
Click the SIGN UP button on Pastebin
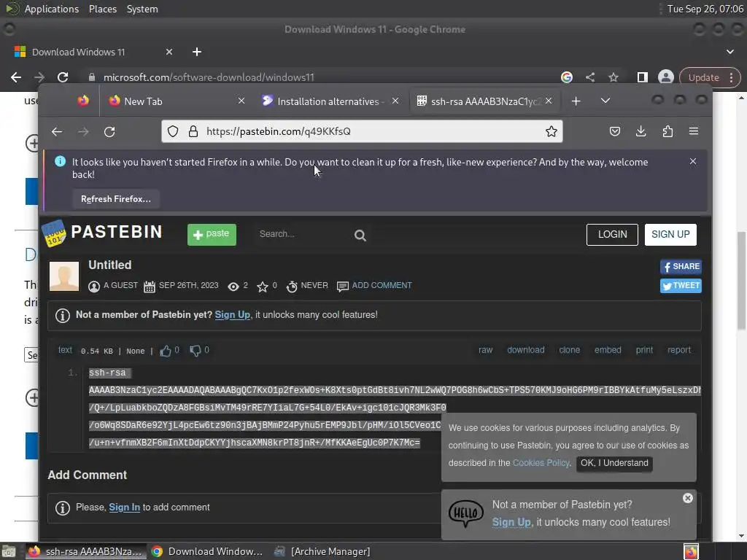point(670,235)
